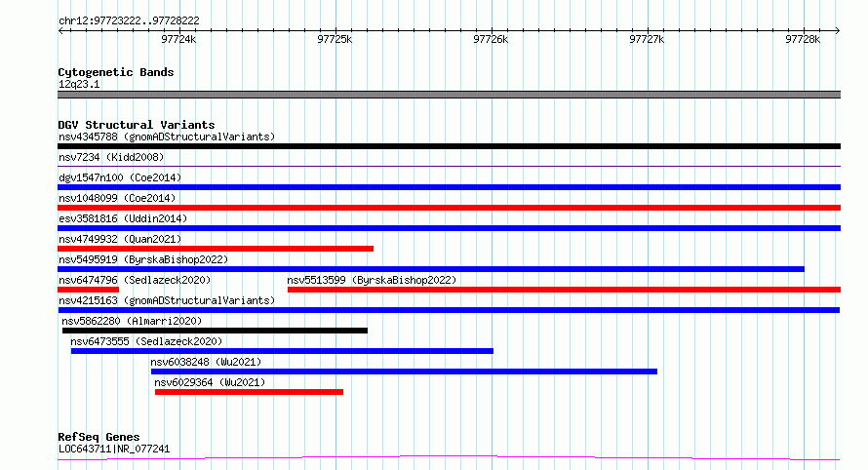Click the dgv1547n100 (Coe2014) label

click(120, 177)
